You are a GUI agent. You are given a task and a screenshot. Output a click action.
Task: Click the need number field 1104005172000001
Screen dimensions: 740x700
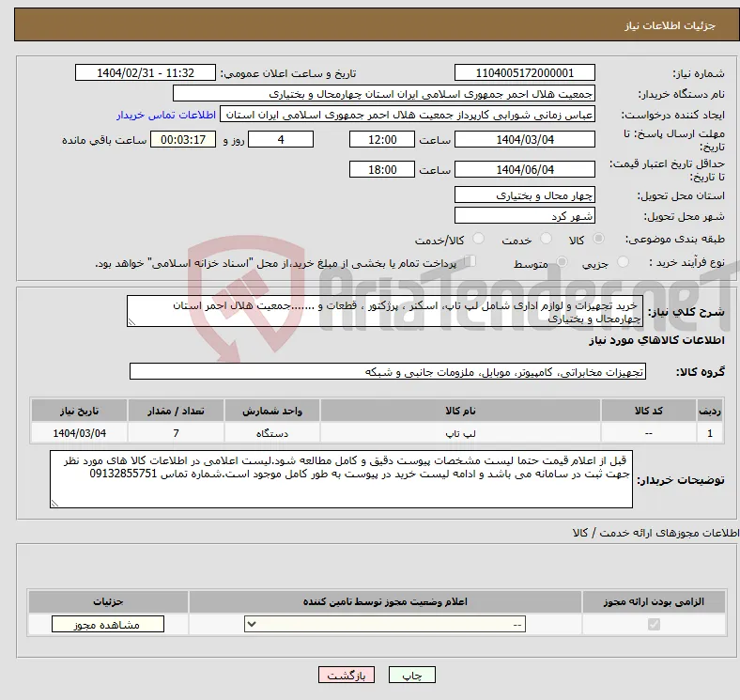pos(524,73)
